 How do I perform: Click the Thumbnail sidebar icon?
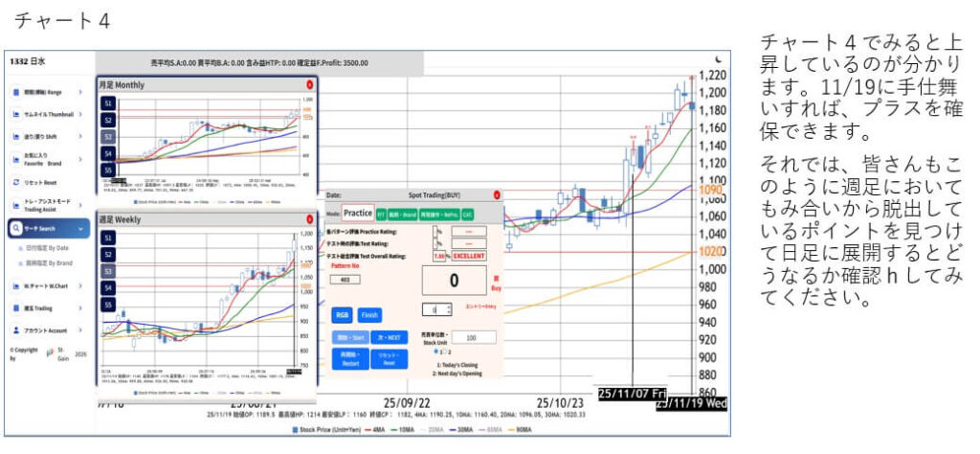(x=16, y=114)
